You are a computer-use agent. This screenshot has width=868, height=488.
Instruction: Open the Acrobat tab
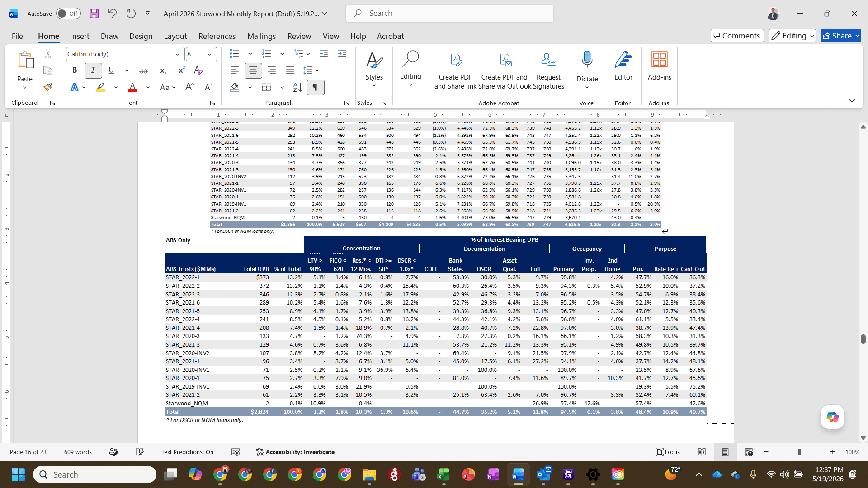pyautogui.click(x=391, y=36)
